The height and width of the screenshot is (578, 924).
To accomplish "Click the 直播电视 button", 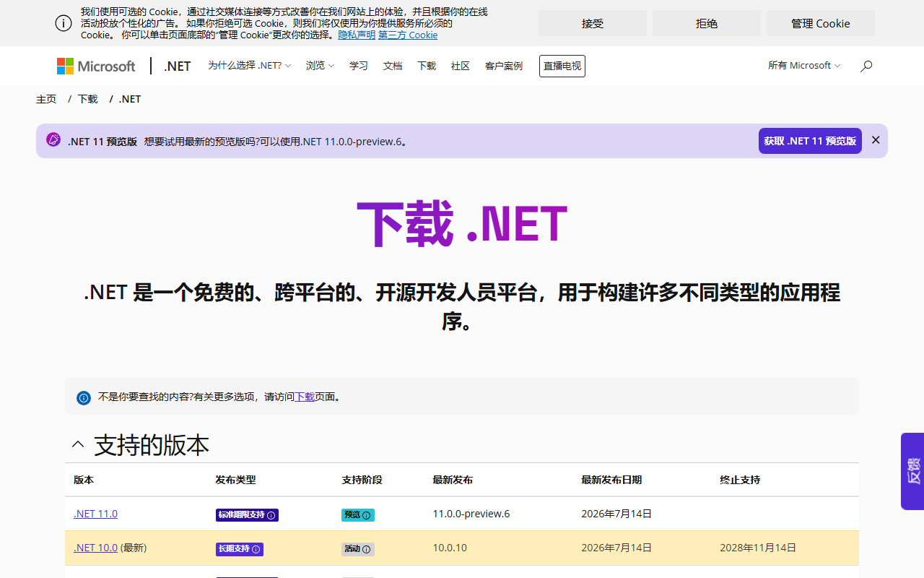I will point(562,66).
